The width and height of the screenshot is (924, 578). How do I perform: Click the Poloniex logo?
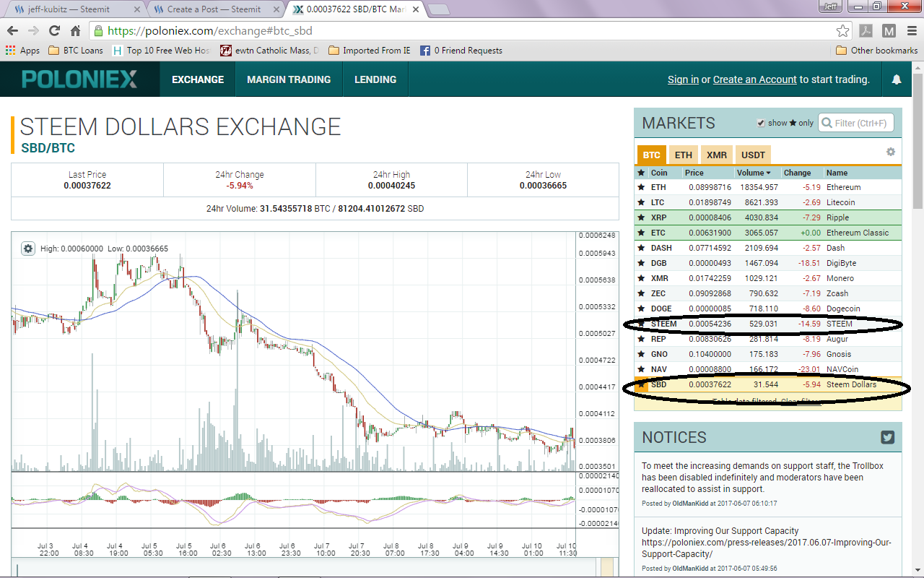pyautogui.click(x=79, y=79)
